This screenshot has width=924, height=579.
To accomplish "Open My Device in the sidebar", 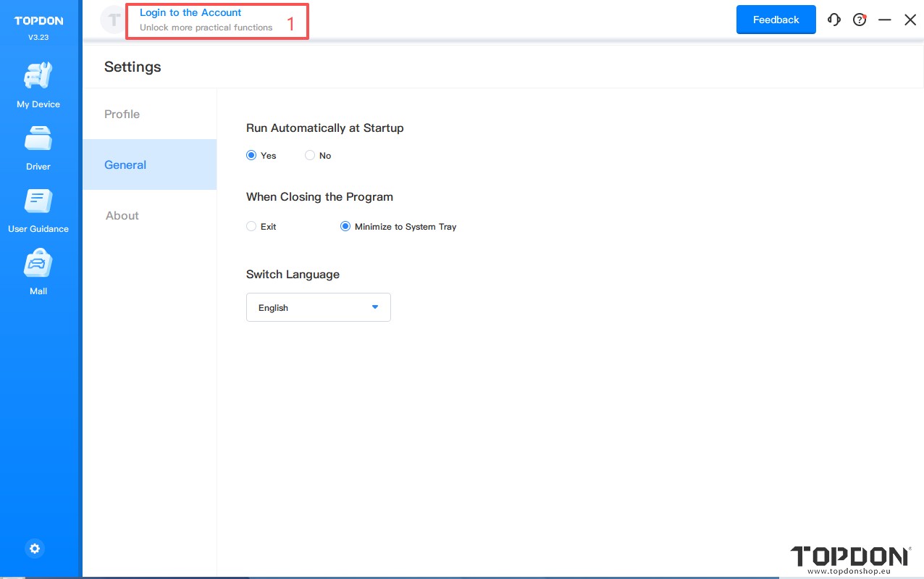I will coord(38,76).
